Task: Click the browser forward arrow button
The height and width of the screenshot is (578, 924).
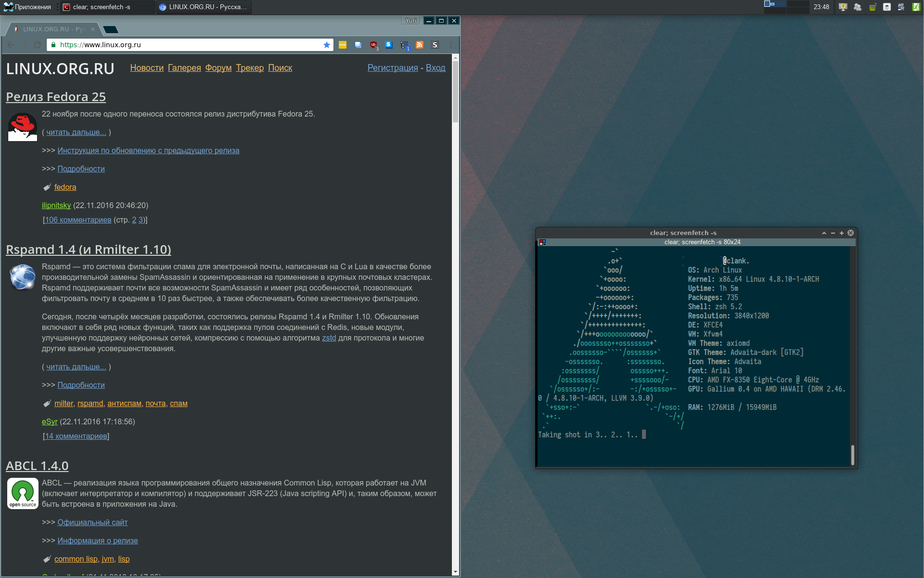Action: tap(24, 45)
